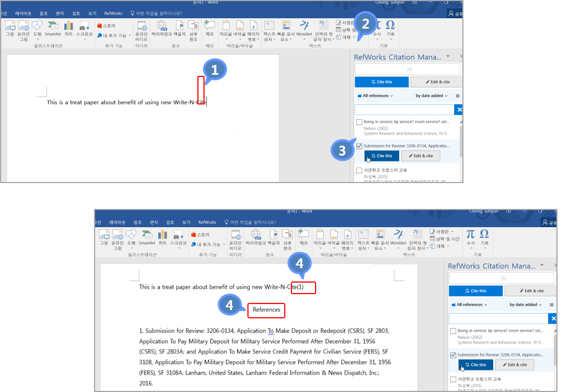Viewport: 563px width, 392px height.
Task: Open 'All references' dropdown in the bottom window
Action: [470, 305]
